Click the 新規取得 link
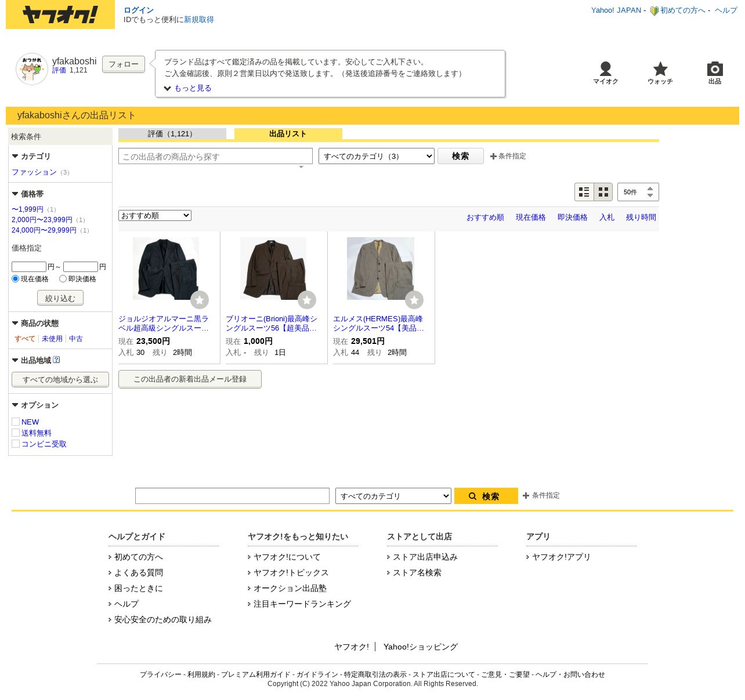The height and width of the screenshot is (700, 745). point(199,20)
